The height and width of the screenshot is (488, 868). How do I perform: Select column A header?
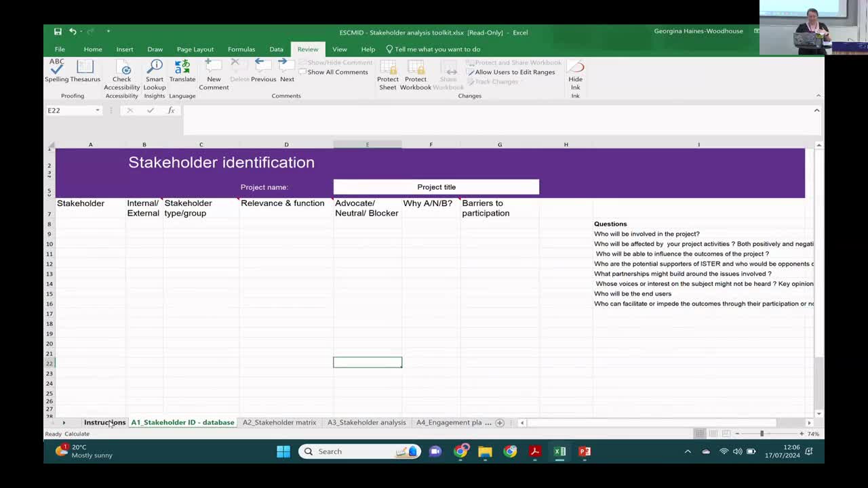(x=90, y=144)
